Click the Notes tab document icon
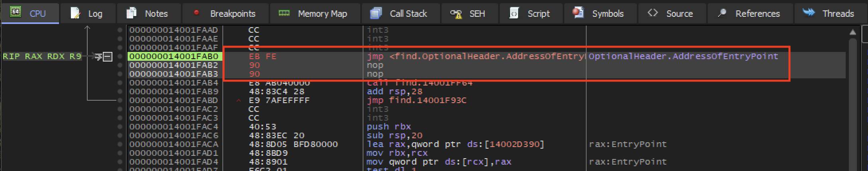 [131, 13]
